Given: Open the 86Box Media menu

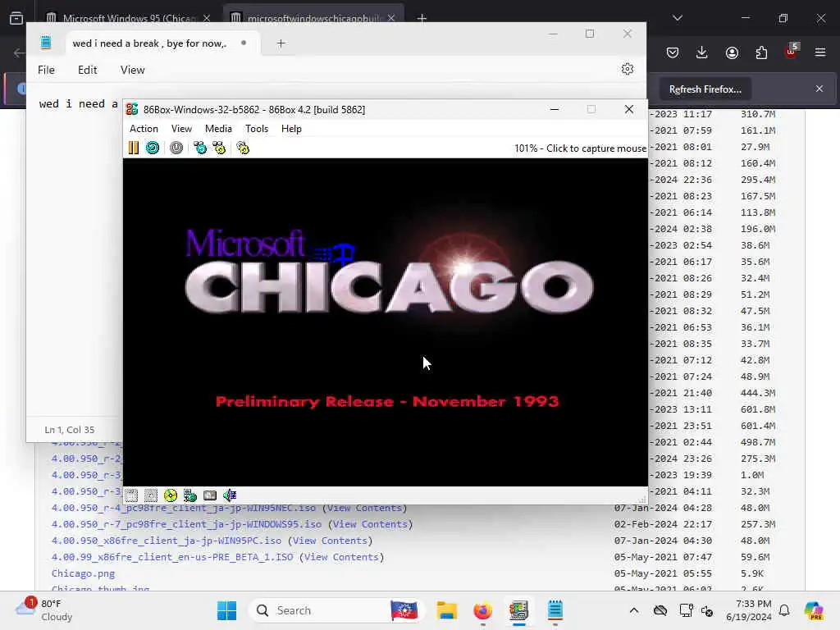Looking at the screenshot, I should (x=218, y=129).
